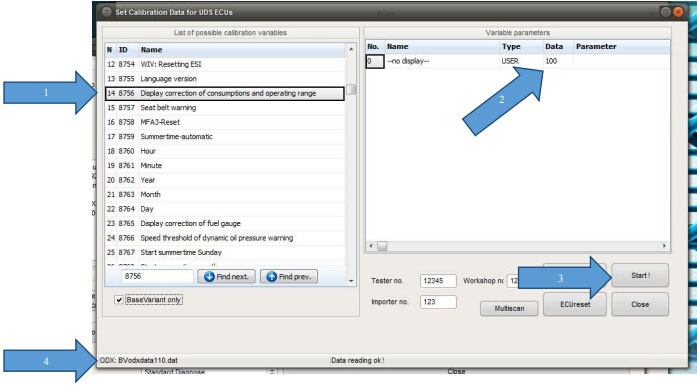Select row 8760 Hour
This screenshot has width=697, height=386.
(x=225, y=151)
